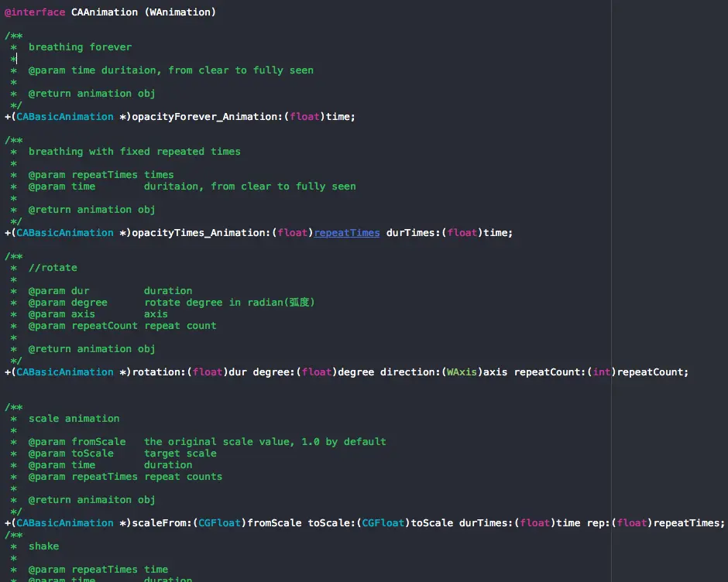Image resolution: width=728 pixels, height=582 pixels.
Task: Click '@param axis' comment line
Action: [x=98, y=313]
